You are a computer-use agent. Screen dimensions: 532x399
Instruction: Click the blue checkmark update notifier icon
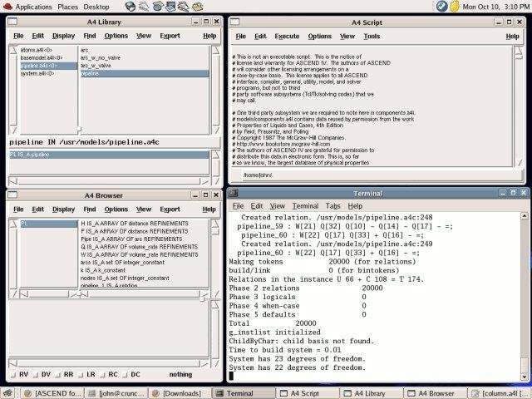[441, 6]
